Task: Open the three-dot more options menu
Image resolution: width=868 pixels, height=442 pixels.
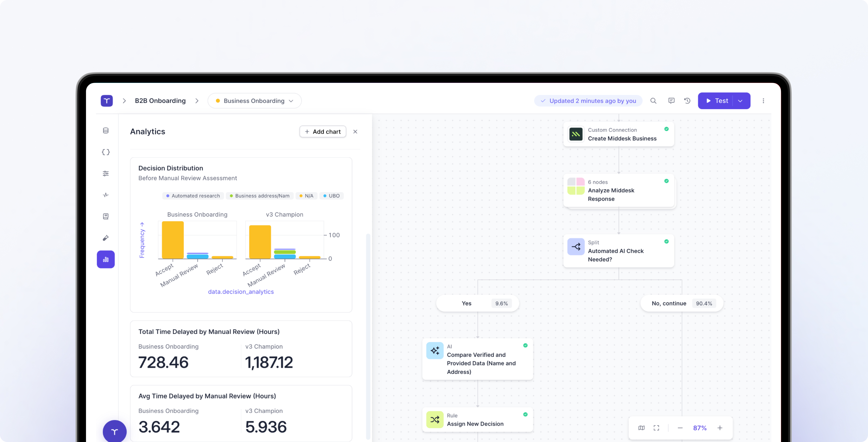Action: pos(763,101)
